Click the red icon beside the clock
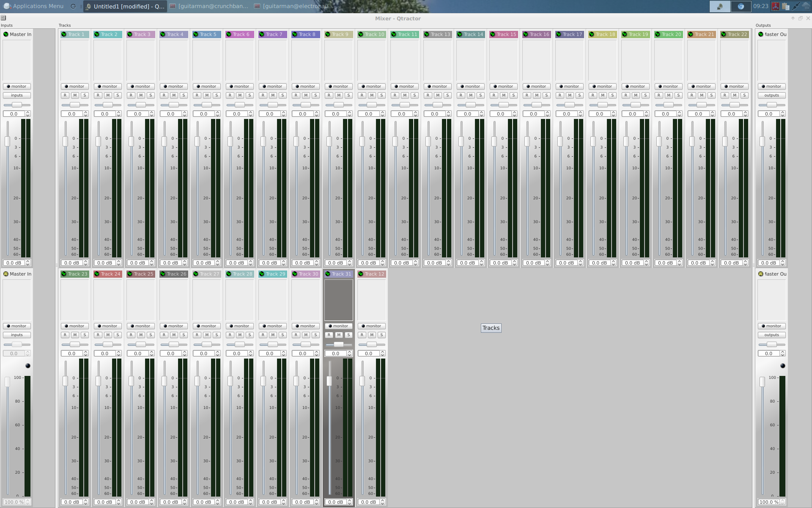Image resolution: width=812 pixels, height=508 pixels. [x=776, y=6]
